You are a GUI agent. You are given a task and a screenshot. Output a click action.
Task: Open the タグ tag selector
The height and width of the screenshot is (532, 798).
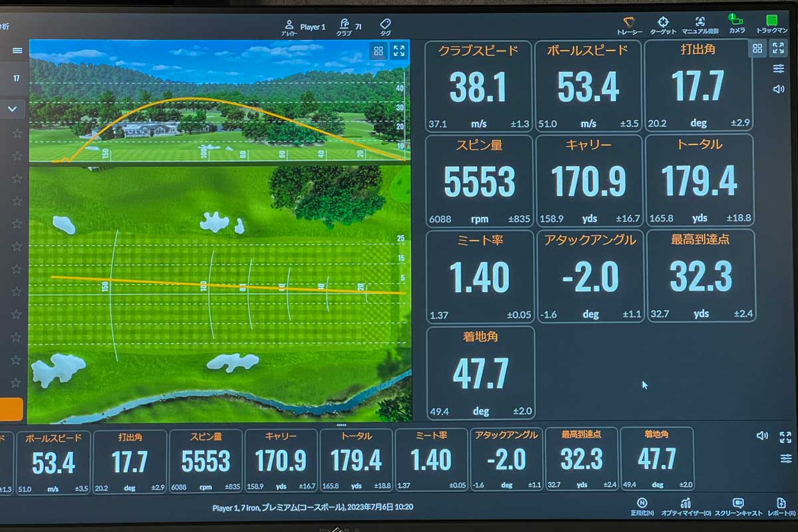(385, 27)
